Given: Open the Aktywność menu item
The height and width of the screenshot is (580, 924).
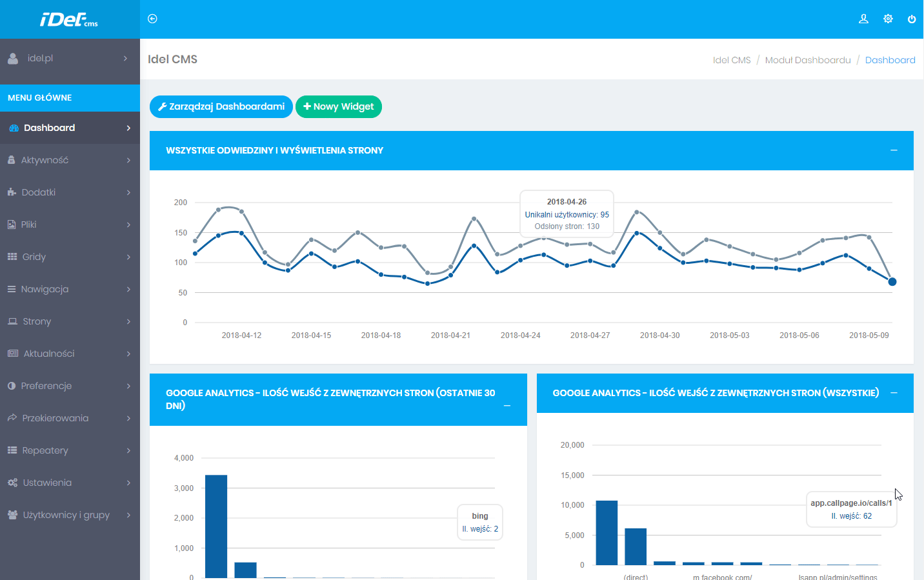Looking at the screenshot, I should (70, 160).
